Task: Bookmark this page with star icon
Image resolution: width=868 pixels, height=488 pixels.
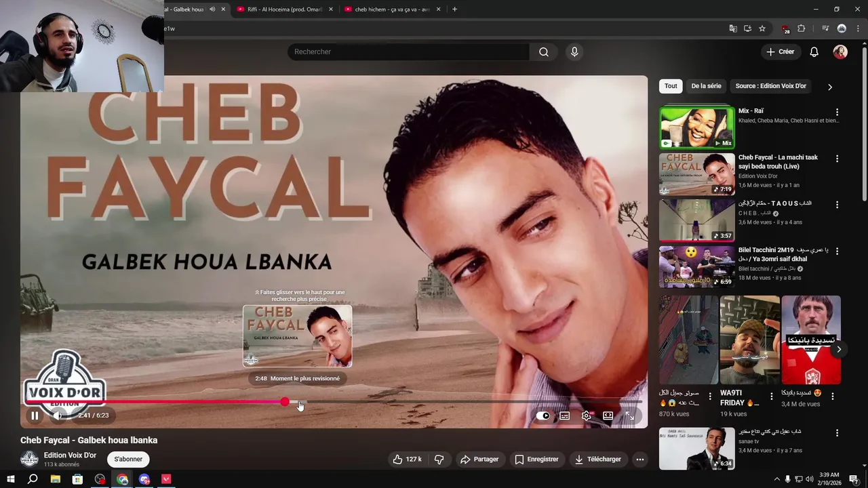Action: tap(762, 28)
